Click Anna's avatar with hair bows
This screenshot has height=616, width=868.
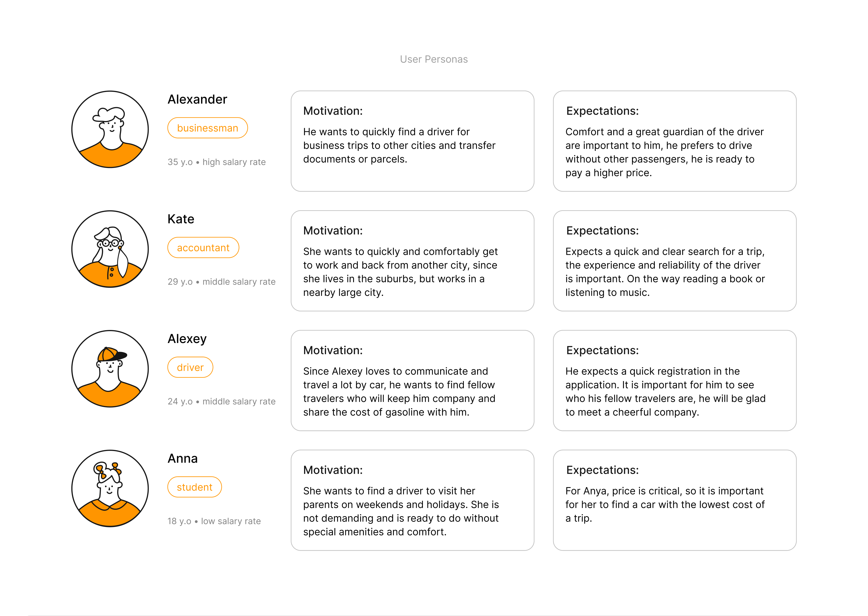110,488
